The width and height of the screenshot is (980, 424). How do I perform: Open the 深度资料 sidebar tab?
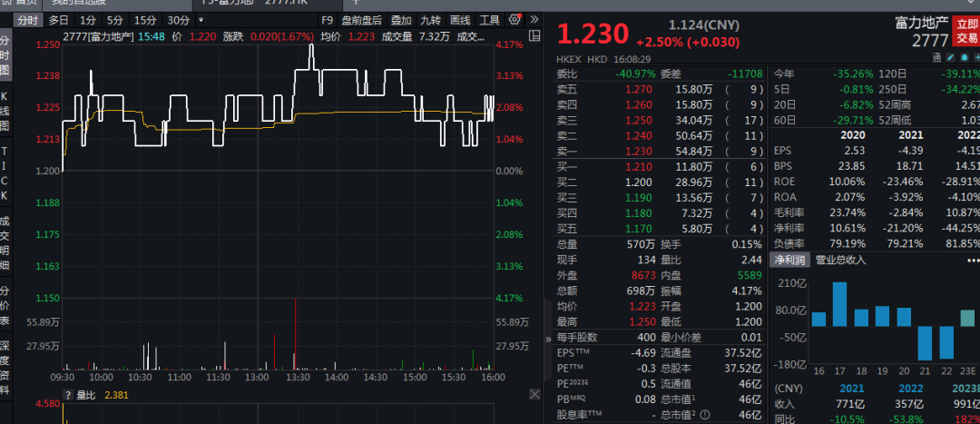pos(5,369)
